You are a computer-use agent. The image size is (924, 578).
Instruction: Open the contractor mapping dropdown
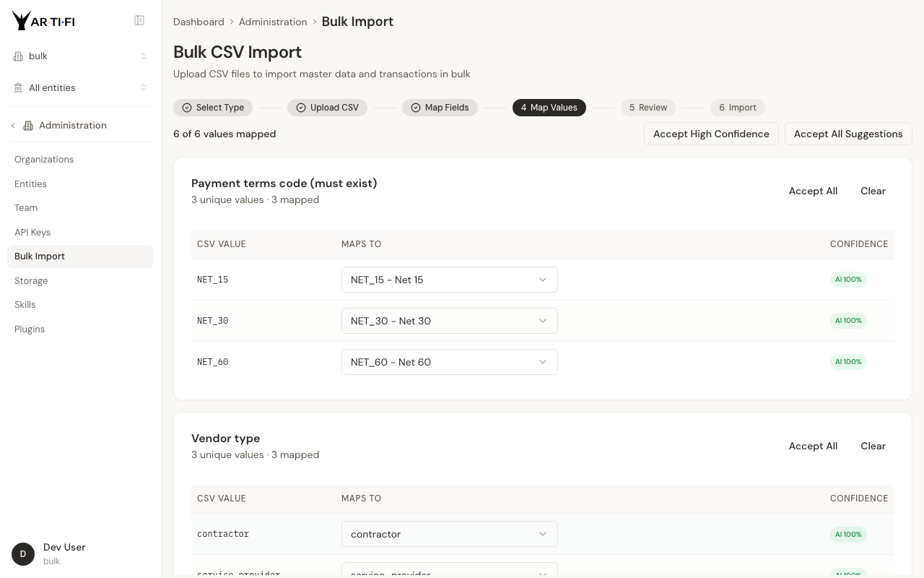449,534
